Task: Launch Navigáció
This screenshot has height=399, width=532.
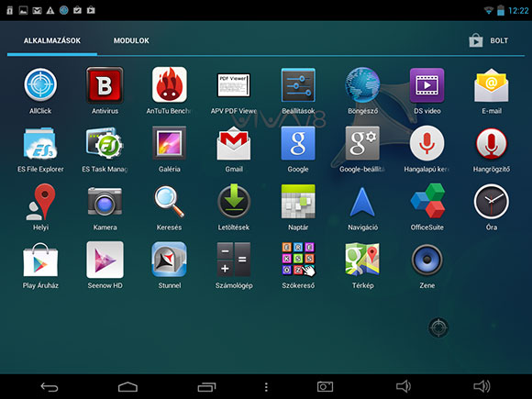Action: (x=362, y=202)
